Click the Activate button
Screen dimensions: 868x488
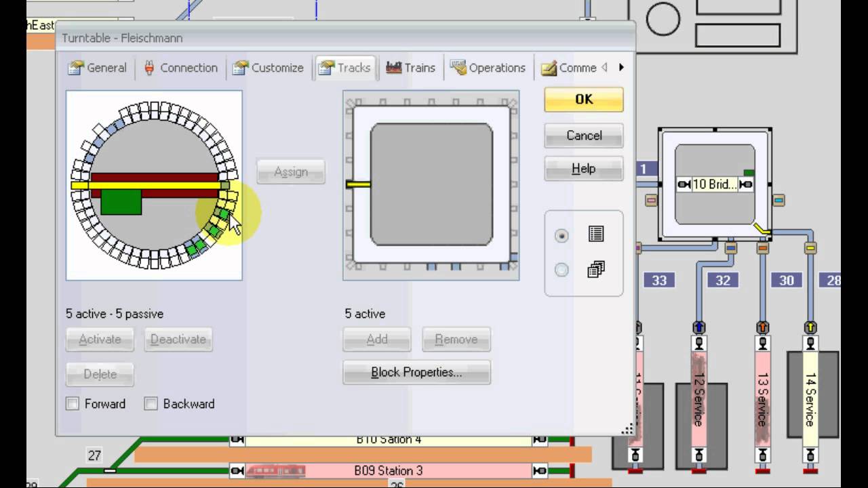(100, 340)
